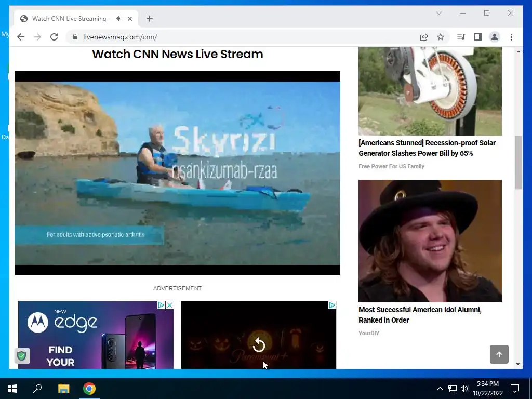Click the scrollbar down arrow
This screenshot has width=532, height=399.
pos(518,364)
